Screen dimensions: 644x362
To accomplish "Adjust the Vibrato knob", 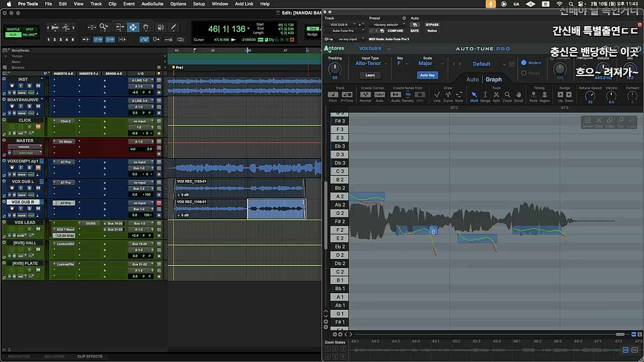I will pos(611,95).
